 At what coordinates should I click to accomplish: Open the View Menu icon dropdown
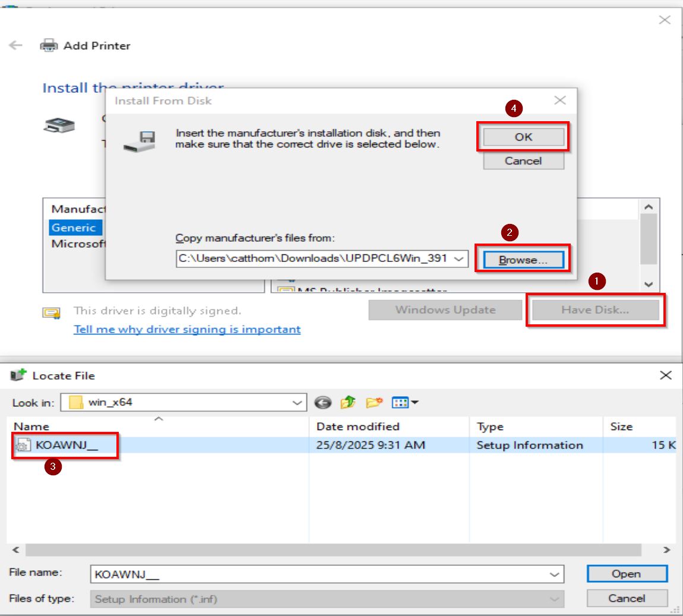point(406,403)
